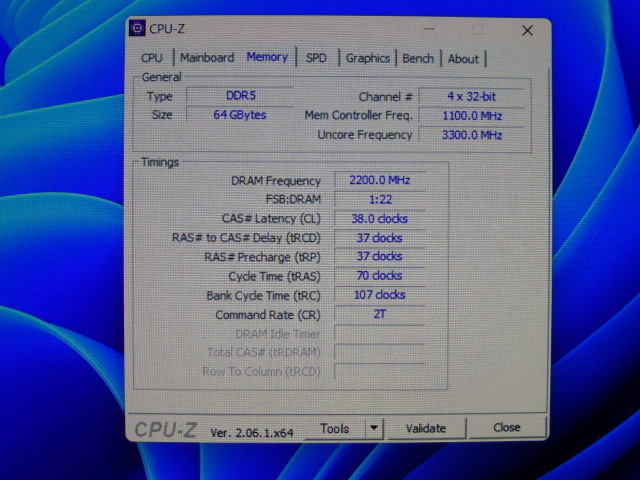Viewport: 640px width, 480px height.
Task: Open the Tools dropdown arrow
Action: tap(374, 428)
